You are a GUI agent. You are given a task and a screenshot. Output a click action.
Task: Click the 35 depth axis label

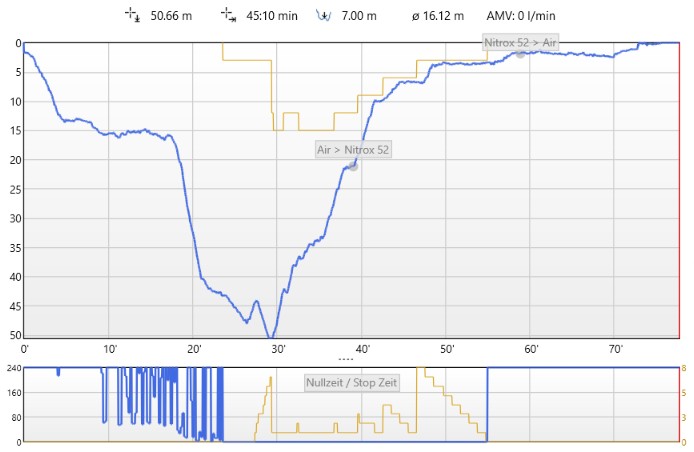(15, 247)
